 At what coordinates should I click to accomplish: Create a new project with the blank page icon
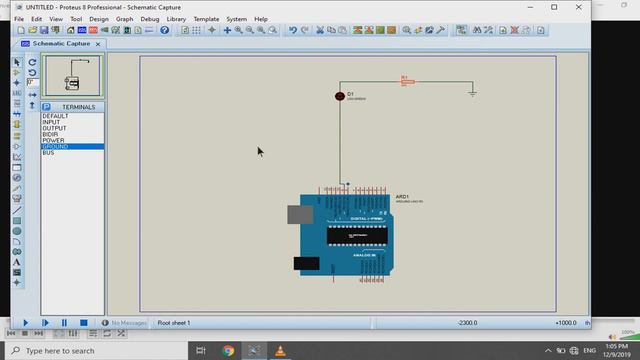(x=21, y=30)
